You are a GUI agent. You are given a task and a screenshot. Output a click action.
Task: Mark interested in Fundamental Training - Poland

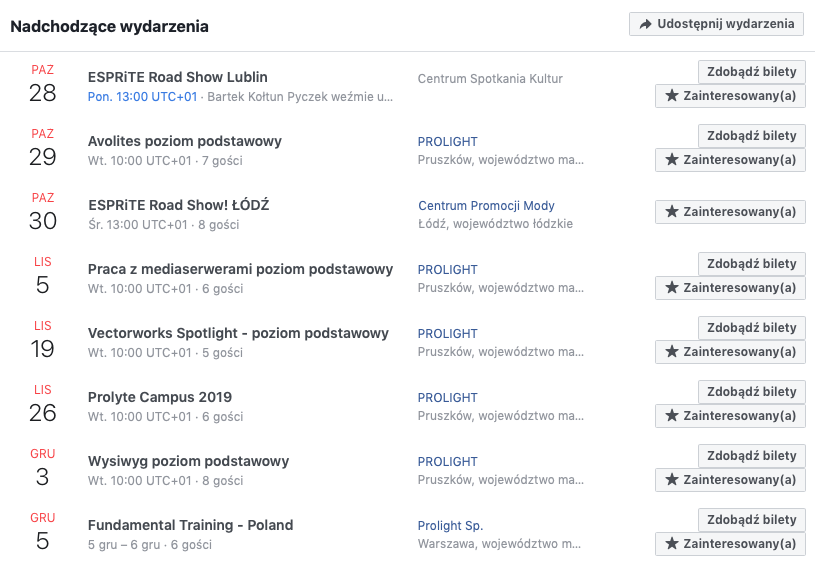730,544
